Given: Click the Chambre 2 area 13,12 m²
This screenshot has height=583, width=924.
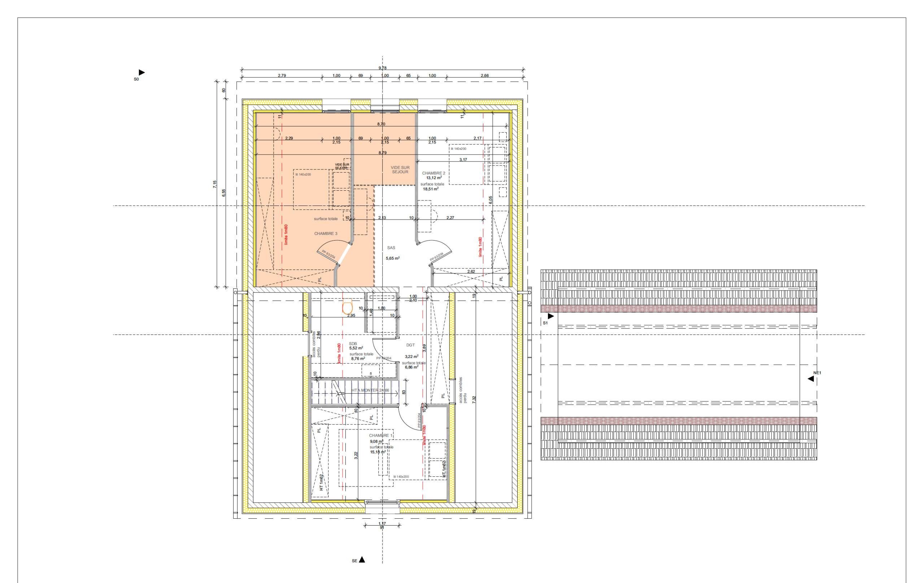Looking at the screenshot, I should pos(434,178).
